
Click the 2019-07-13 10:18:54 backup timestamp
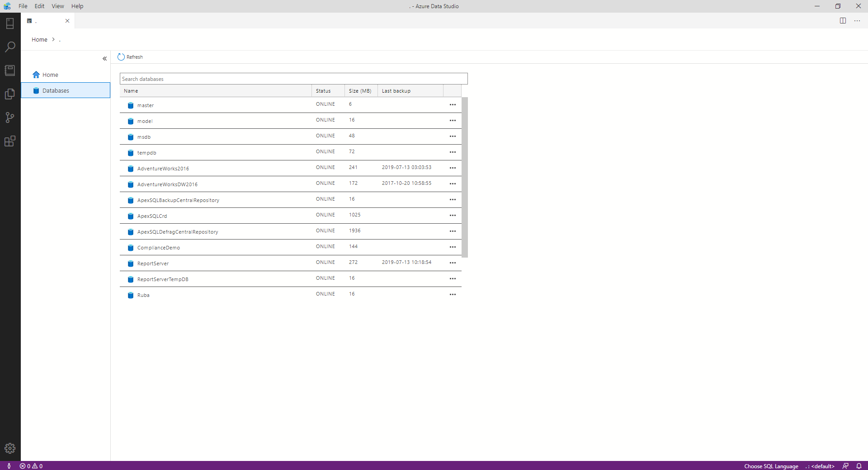[x=406, y=262]
